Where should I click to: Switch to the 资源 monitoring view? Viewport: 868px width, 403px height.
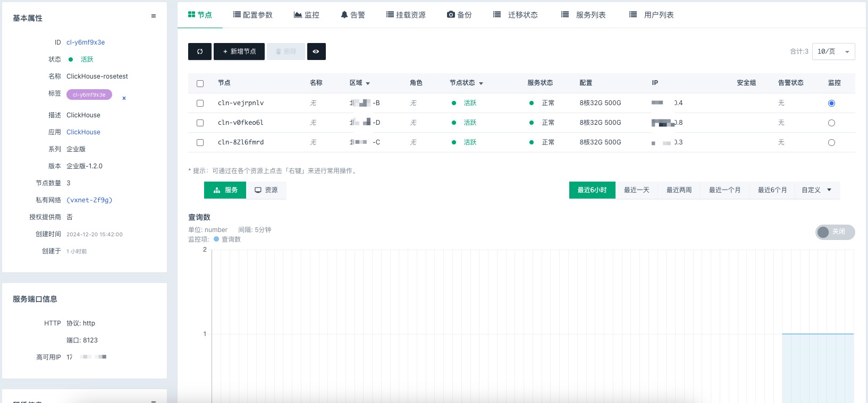(x=266, y=190)
